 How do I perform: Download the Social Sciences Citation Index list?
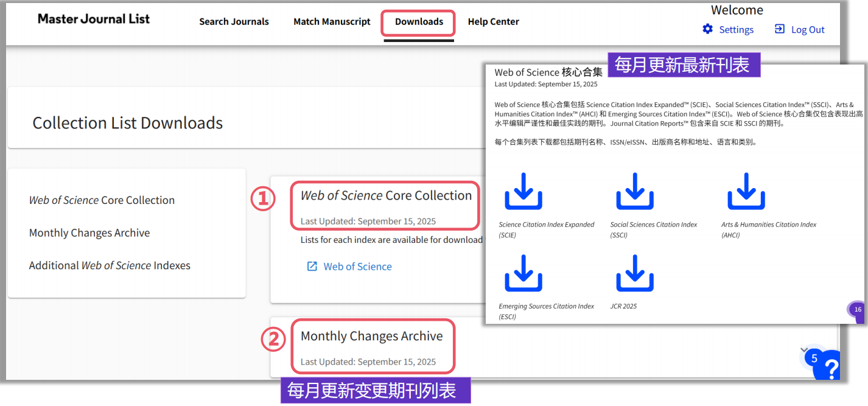click(635, 191)
